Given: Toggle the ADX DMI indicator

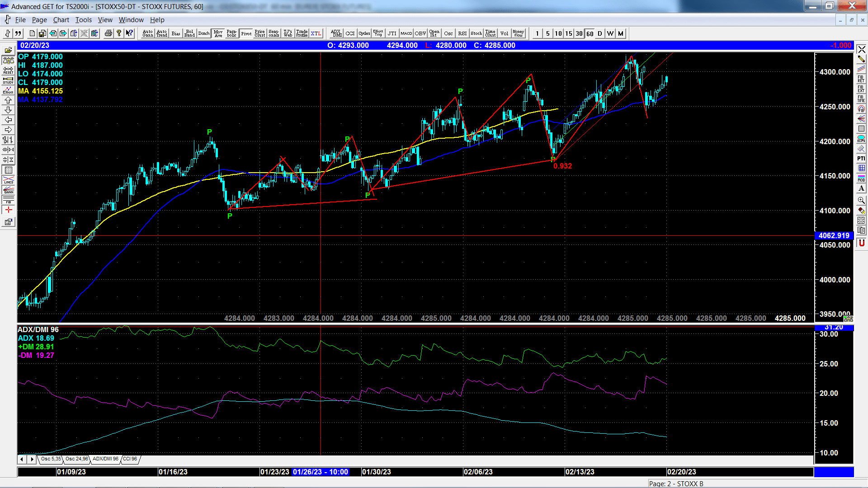Looking at the screenshot, I should [x=336, y=33].
